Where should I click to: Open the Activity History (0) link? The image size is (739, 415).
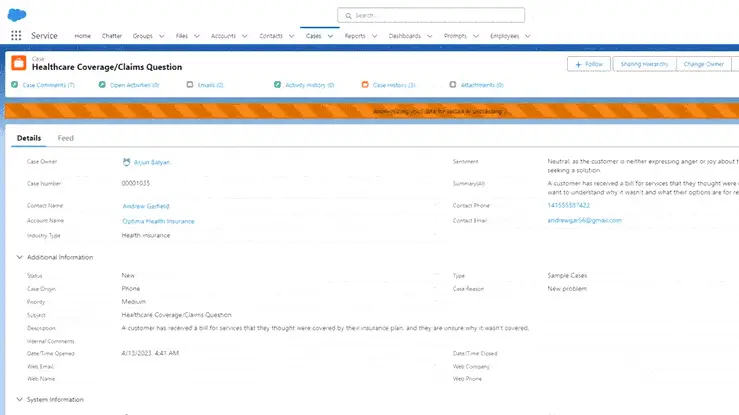(310, 85)
